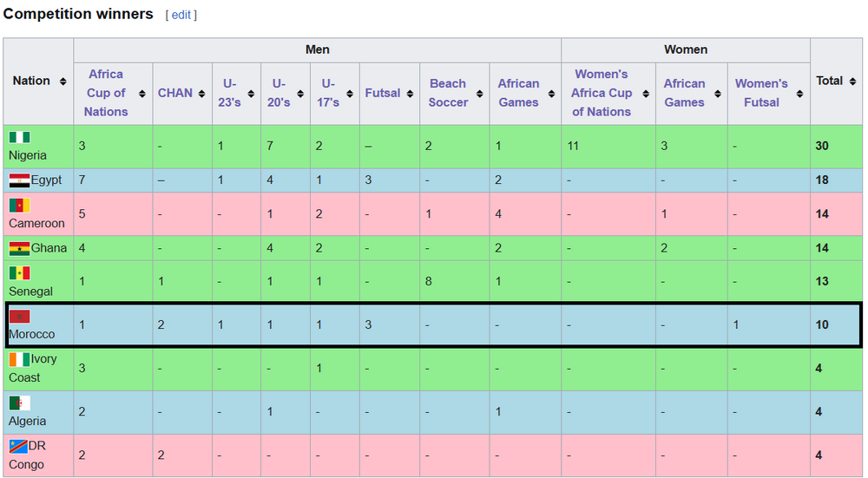Click Nigeria's U-20's value 7

[270, 146]
